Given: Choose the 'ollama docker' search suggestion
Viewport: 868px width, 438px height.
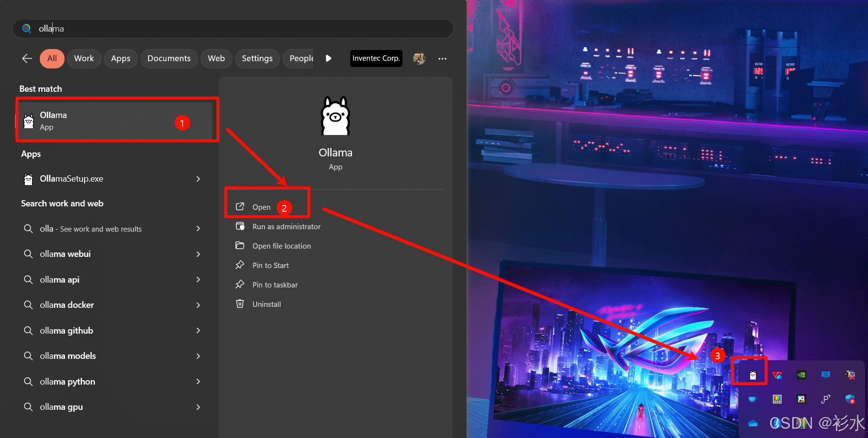Looking at the screenshot, I should 67,305.
